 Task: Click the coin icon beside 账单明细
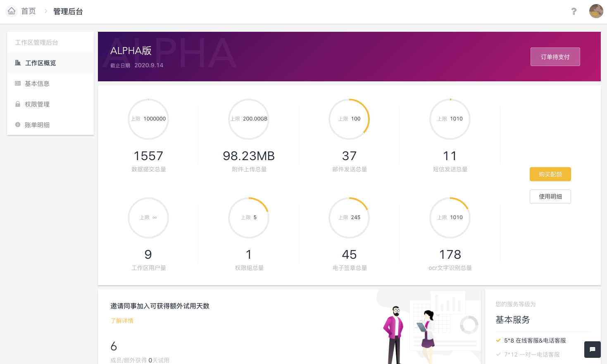(18, 125)
